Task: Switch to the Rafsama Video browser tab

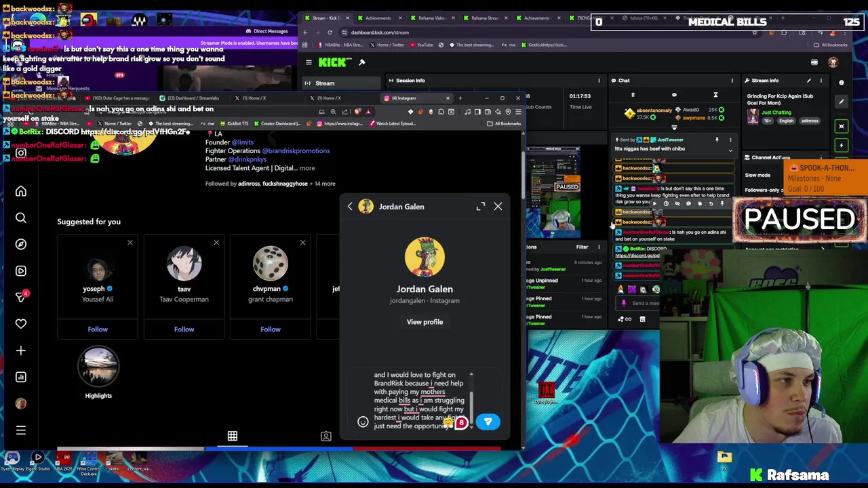Action: coord(432,18)
